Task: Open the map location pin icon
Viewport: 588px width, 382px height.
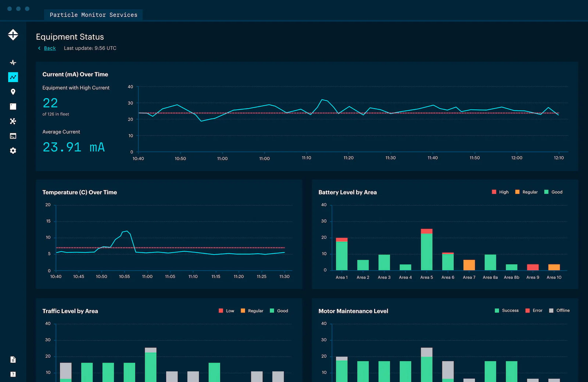Action: pyautogui.click(x=13, y=92)
